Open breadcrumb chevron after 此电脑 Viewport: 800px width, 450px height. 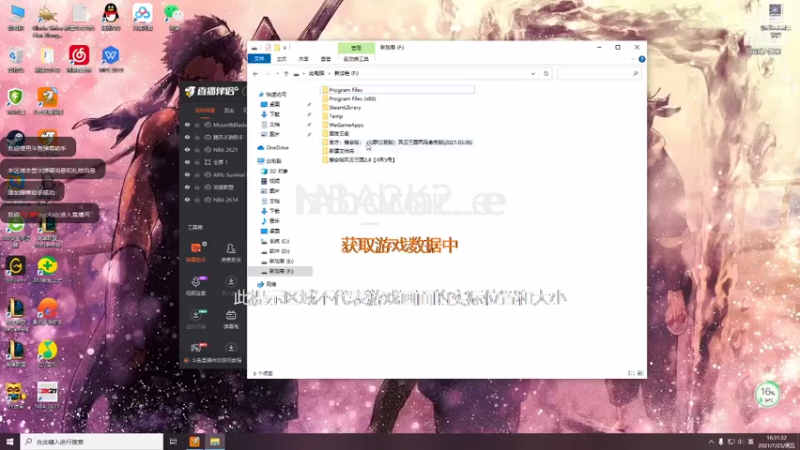click(329, 73)
